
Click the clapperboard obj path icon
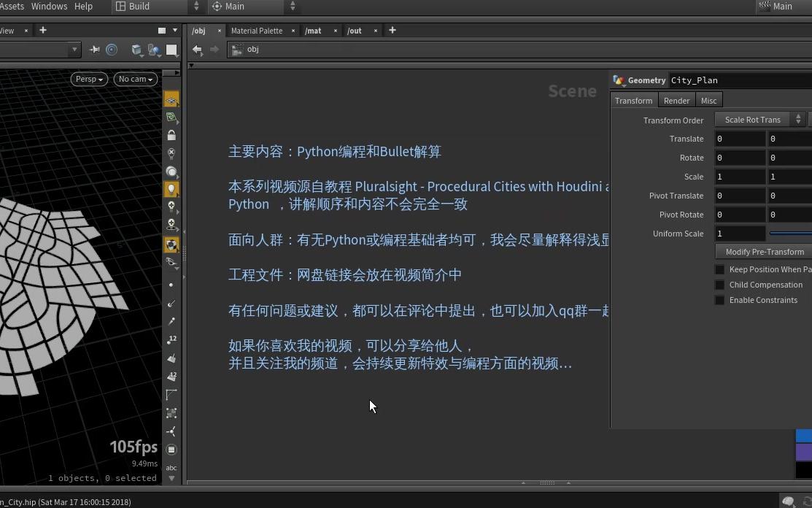point(236,49)
